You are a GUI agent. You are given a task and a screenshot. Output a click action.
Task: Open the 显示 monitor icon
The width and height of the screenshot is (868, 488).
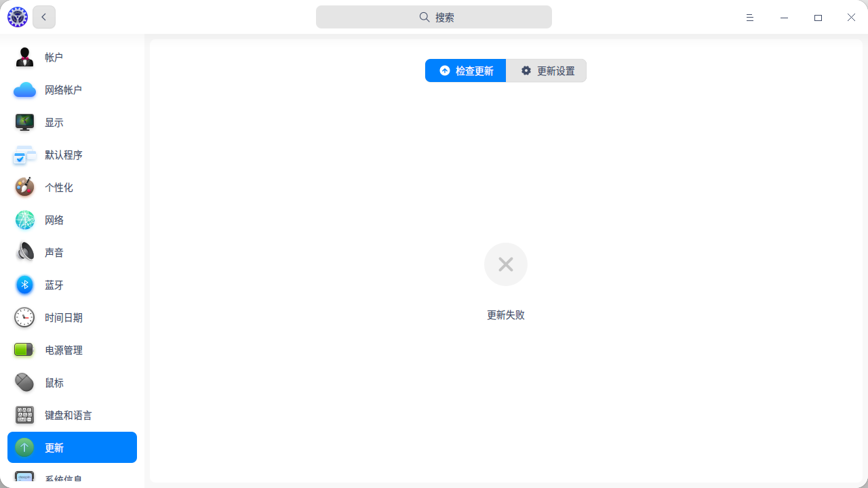pos(25,123)
